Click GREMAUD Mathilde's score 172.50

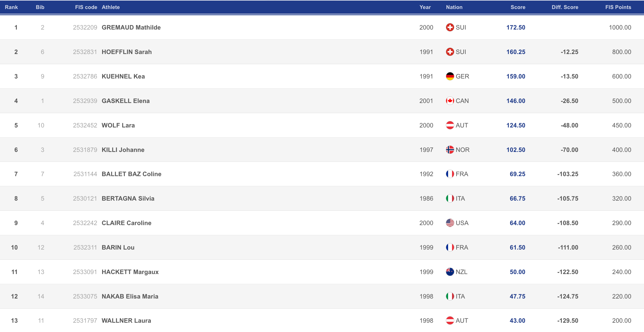516,27
